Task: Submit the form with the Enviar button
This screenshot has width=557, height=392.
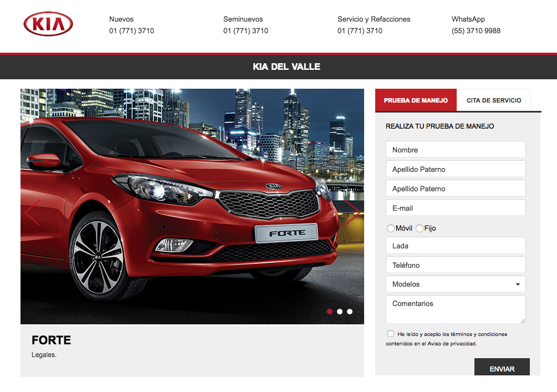Action: pyautogui.click(x=502, y=367)
